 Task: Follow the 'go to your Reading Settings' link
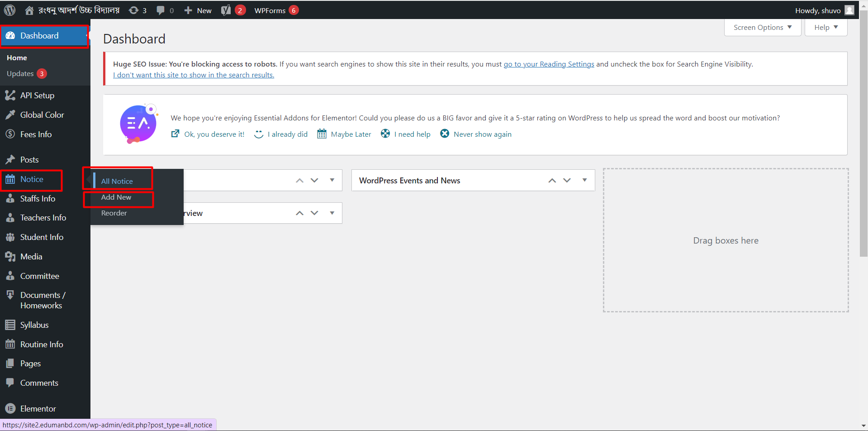click(549, 64)
